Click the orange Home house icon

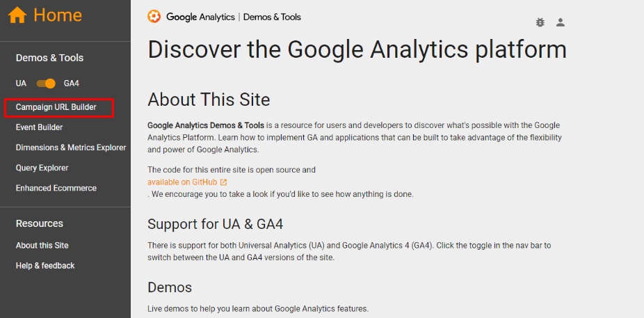(x=17, y=15)
